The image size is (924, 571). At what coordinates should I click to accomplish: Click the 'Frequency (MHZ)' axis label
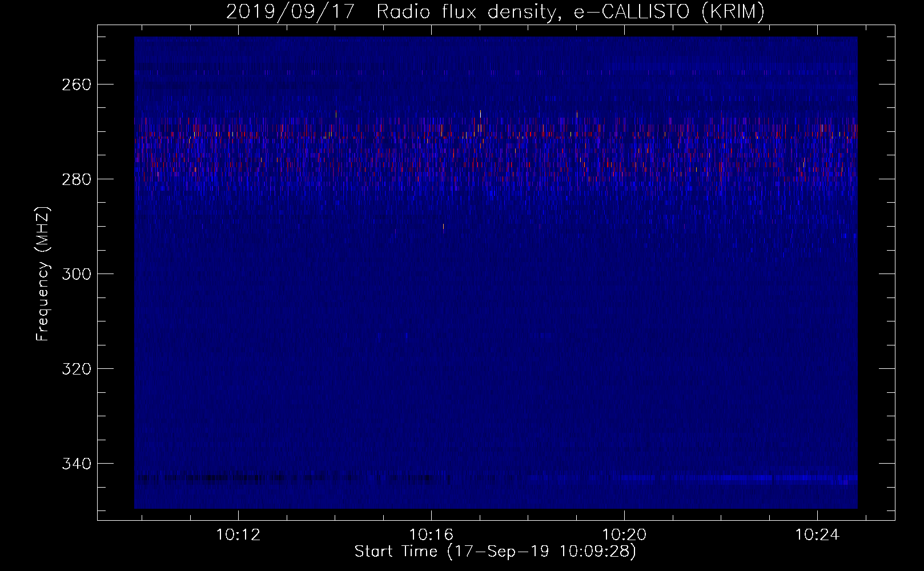coord(43,274)
